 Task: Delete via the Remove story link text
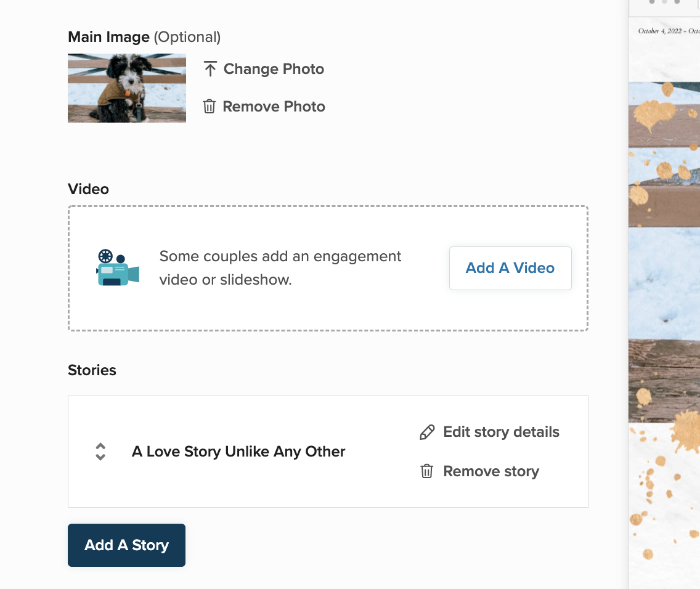pyautogui.click(x=491, y=471)
